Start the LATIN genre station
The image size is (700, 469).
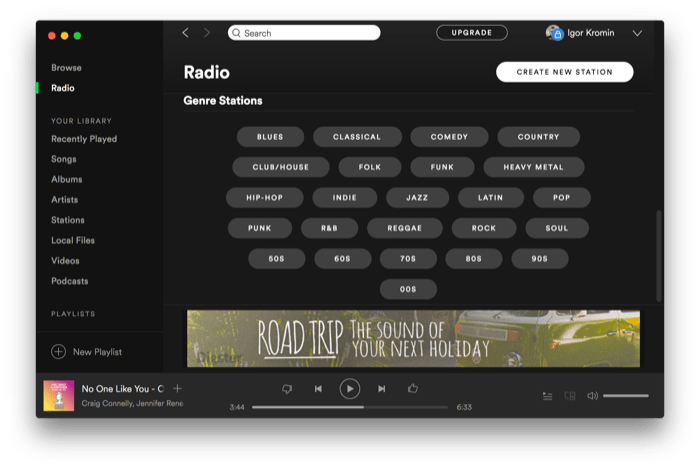point(491,197)
